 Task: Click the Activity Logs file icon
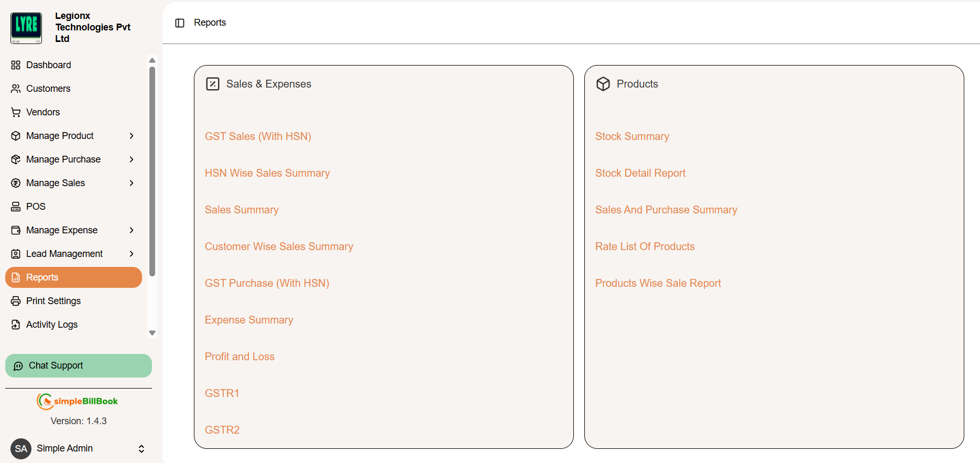pyautogui.click(x=16, y=325)
